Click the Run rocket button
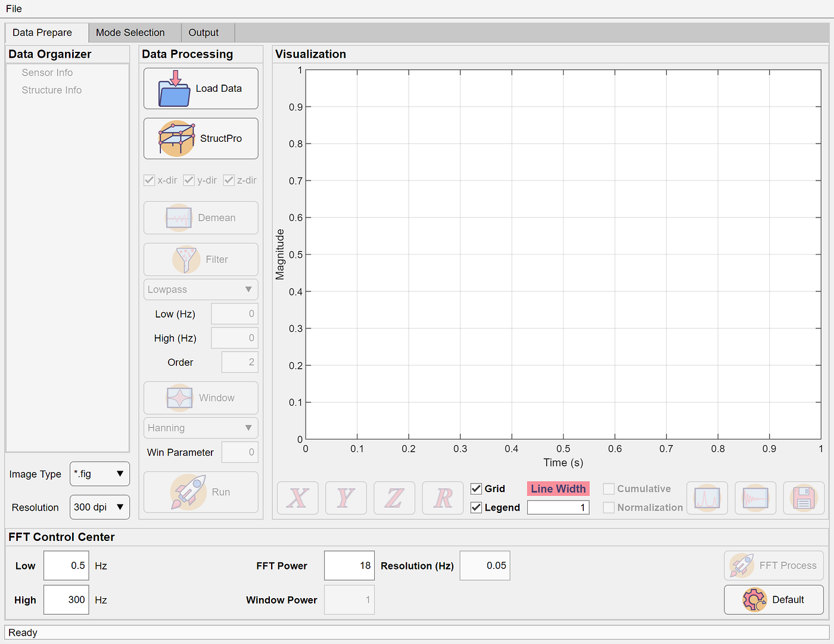 201,492
